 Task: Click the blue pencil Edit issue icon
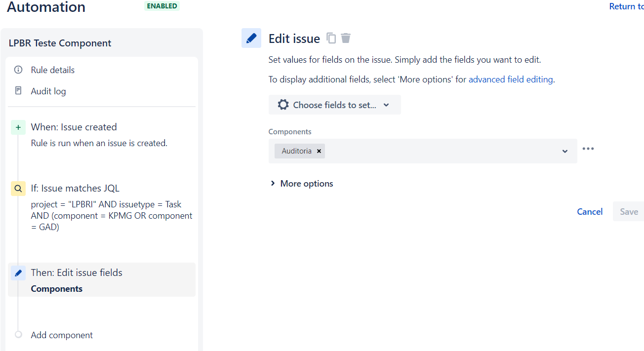click(x=251, y=38)
